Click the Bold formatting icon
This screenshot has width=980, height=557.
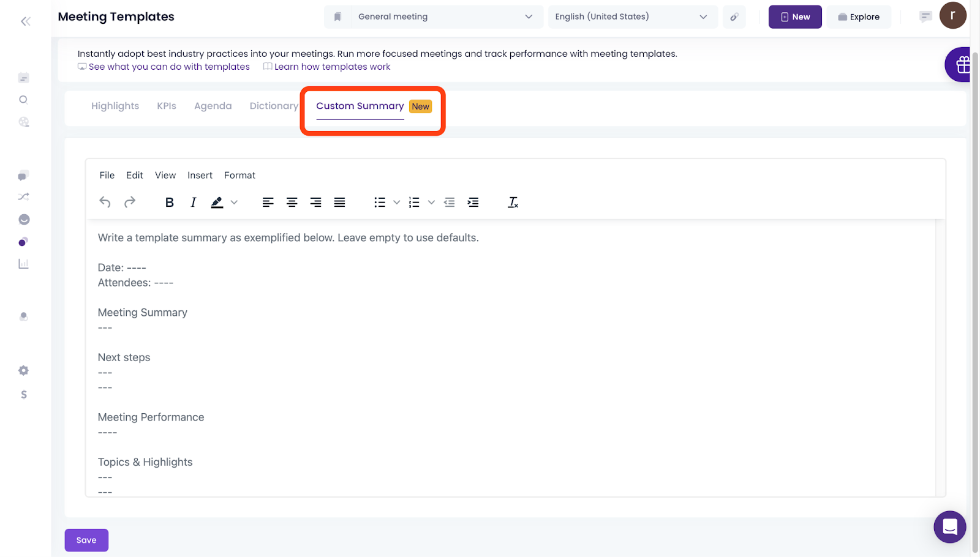coord(170,203)
